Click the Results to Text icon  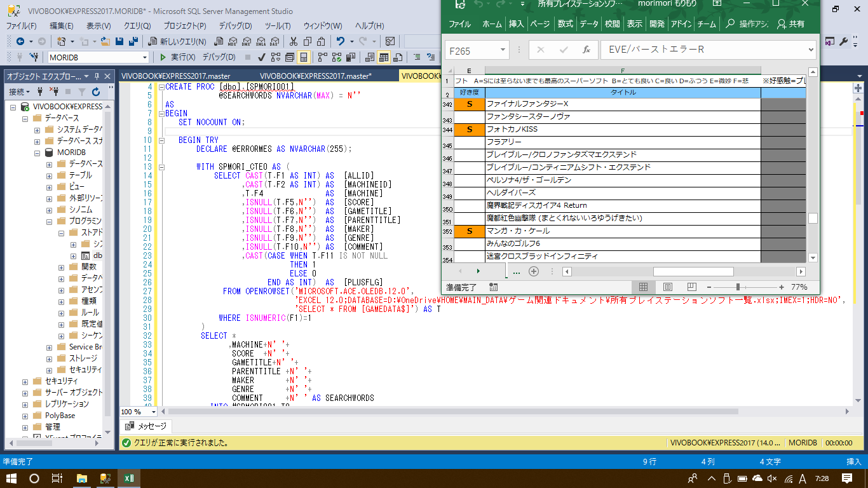(x=370, y=57)
